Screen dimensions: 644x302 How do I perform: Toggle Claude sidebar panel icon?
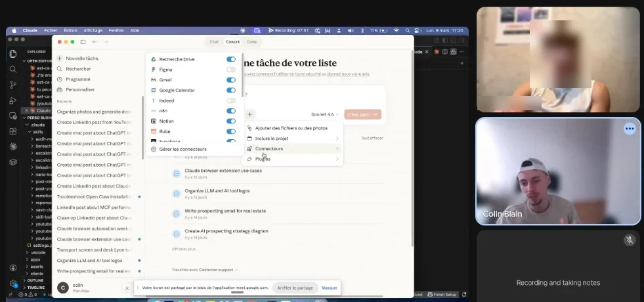click(x=83, y=42)
